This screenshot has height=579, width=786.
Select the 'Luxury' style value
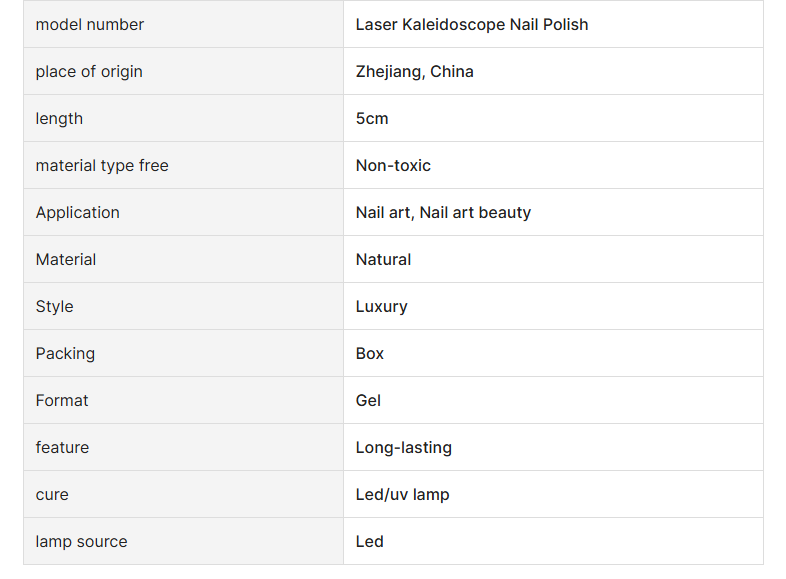(381, 306)
